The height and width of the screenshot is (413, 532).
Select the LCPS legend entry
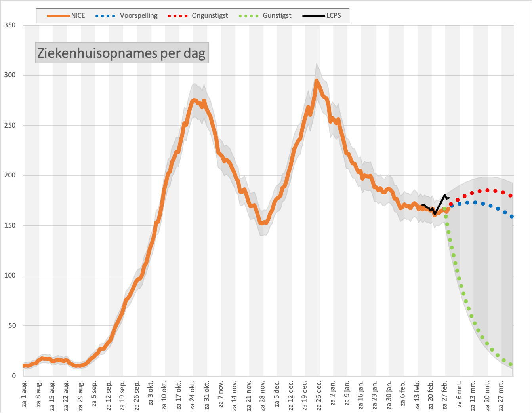(x=322, y=16)
